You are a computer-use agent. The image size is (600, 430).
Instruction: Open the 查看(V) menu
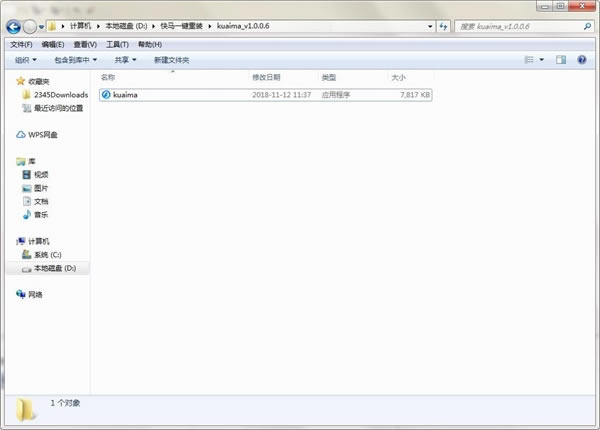[x=85, y=44]
